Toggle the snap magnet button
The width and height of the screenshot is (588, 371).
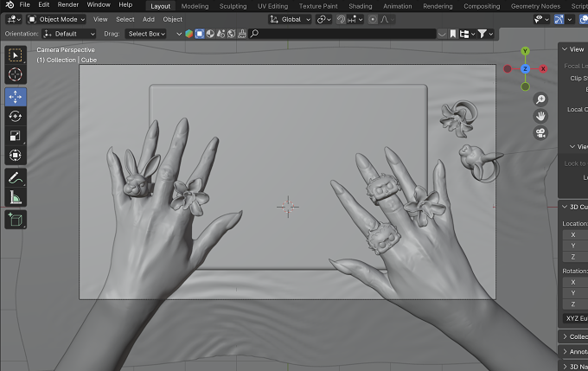click(341, 20)
